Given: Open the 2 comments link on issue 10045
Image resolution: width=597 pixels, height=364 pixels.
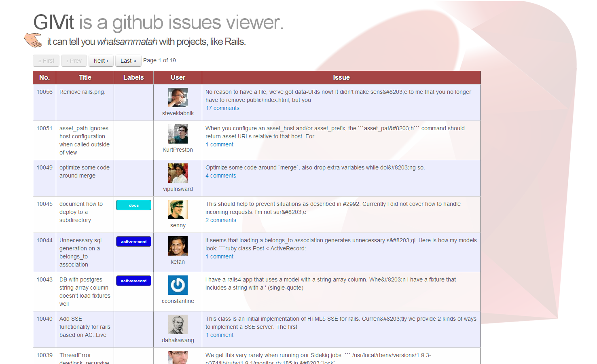Looking at the screenshot, I should (221, 220).
